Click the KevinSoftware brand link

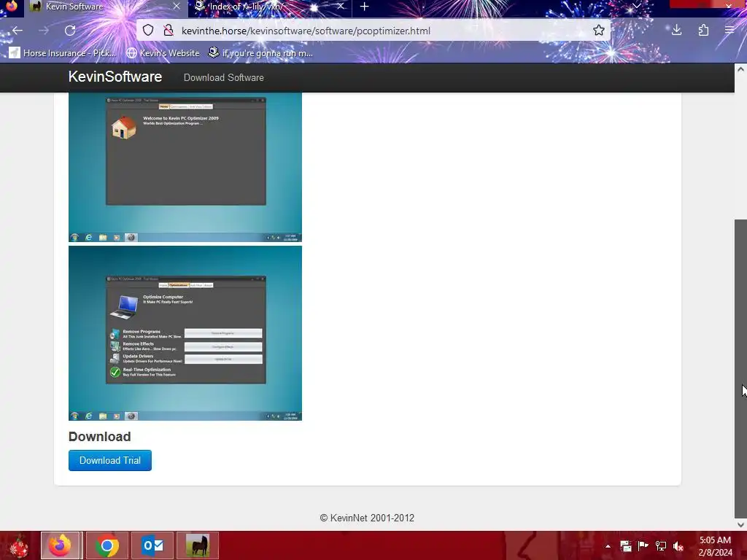[x=115, y=77]
